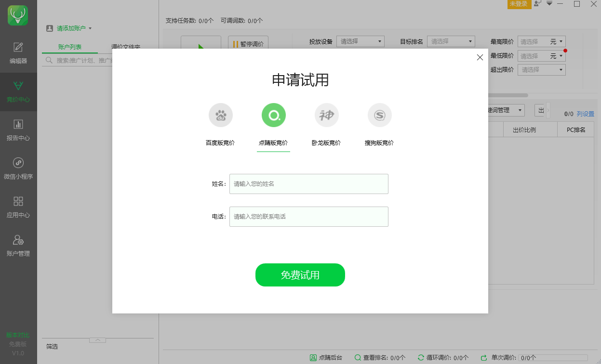Select the 点睛版竞价 green circle icon

coord(274,115)
